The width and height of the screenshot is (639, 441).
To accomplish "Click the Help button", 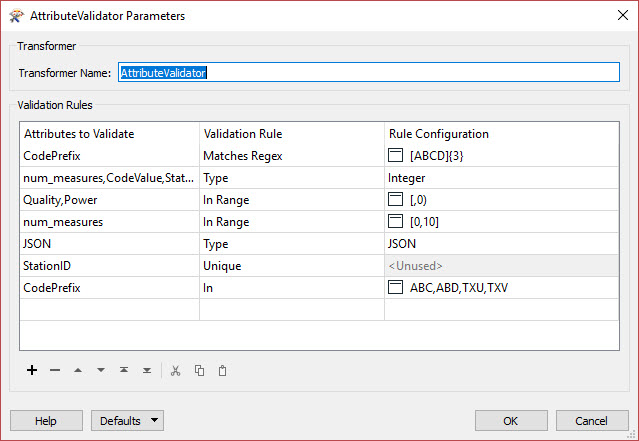I will 46,421.
